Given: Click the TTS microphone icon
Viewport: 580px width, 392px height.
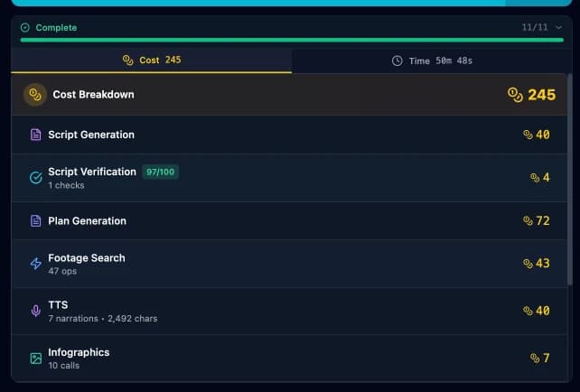Looking at the screenshot, I should tap(35, 311).
